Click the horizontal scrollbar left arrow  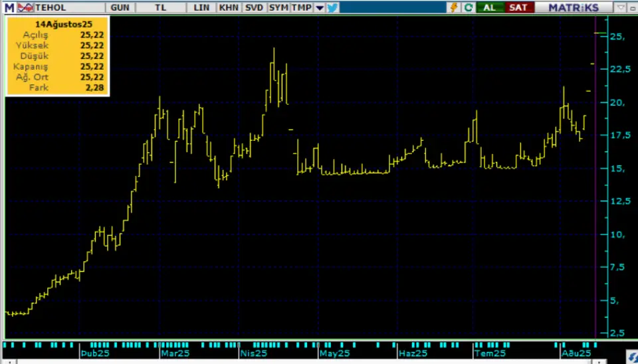tap(9, 361)
